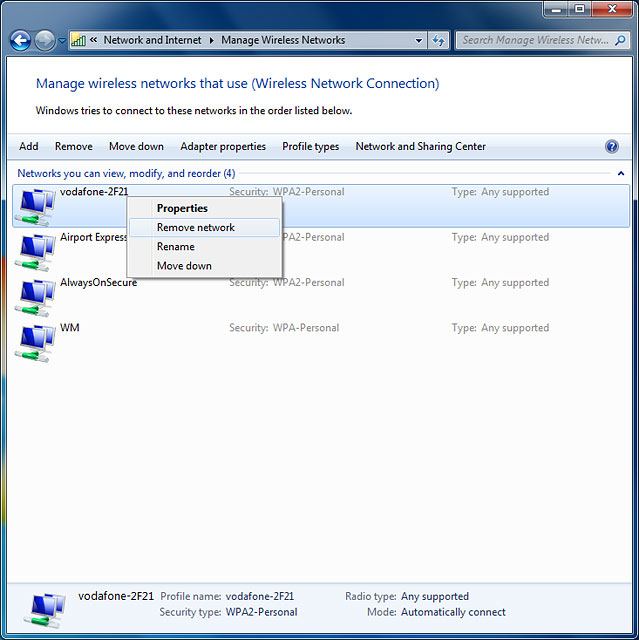Click the Networks you can view header

coord(126,173)
